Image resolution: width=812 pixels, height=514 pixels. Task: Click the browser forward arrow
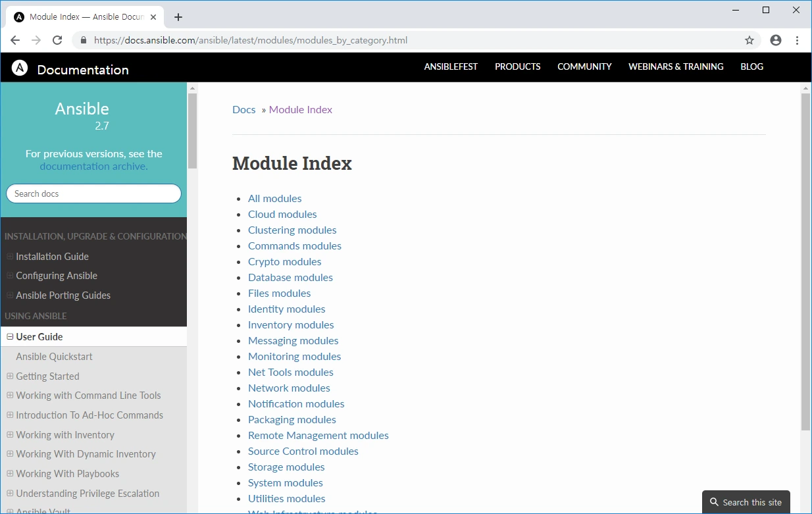[36, 40]
